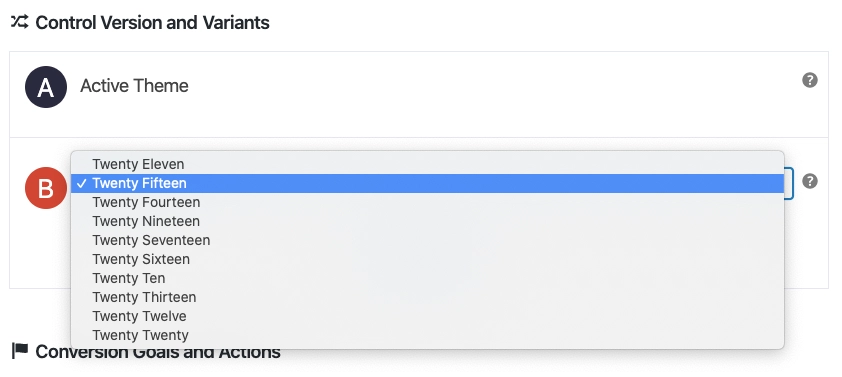Click the Control Version and Variants heading
842x377 pixels.
(153, 23)
